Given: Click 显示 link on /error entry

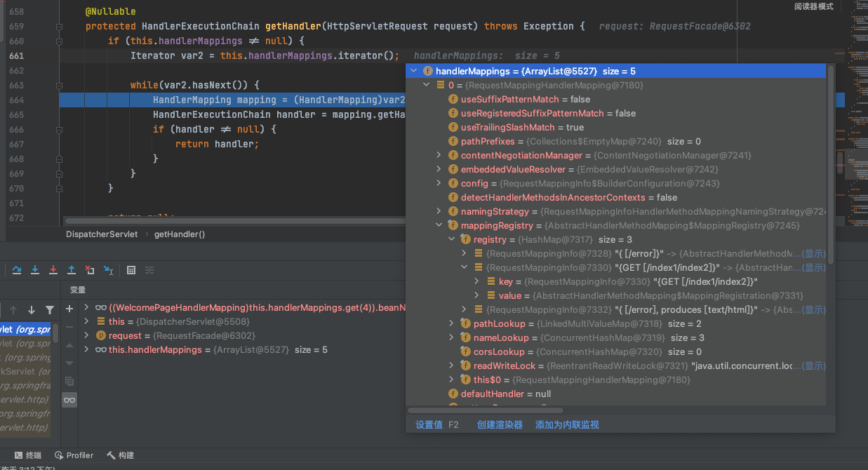Looking at the screenshot, I should pyautogui.click(x=814, y=253).
